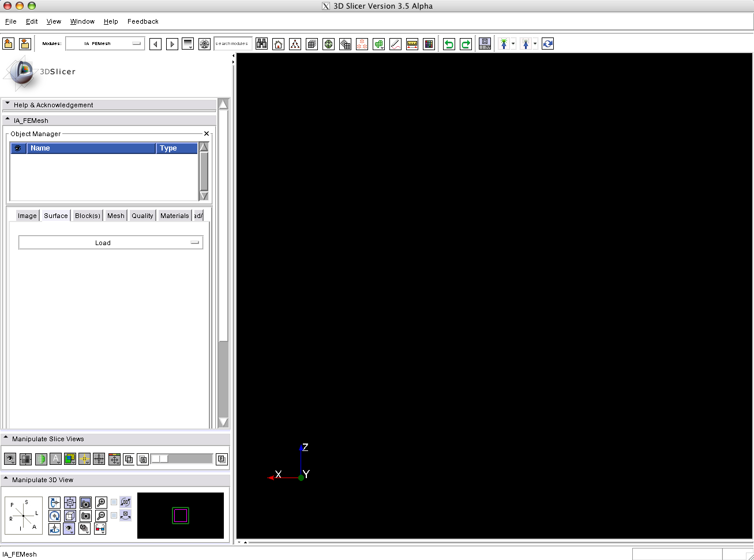Image resolution: width=754 pixels, height=560 pixels.
Task: Click the Help & Acknowledgement header
Action: point(53,105)
